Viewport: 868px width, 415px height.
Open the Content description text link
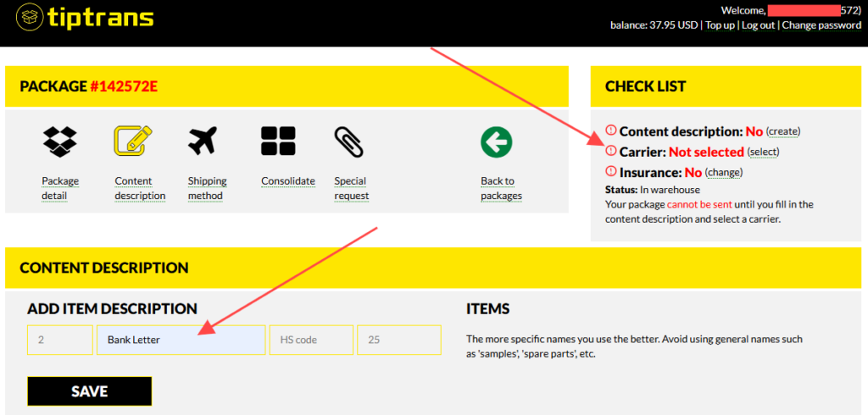[x=140, y=189]
